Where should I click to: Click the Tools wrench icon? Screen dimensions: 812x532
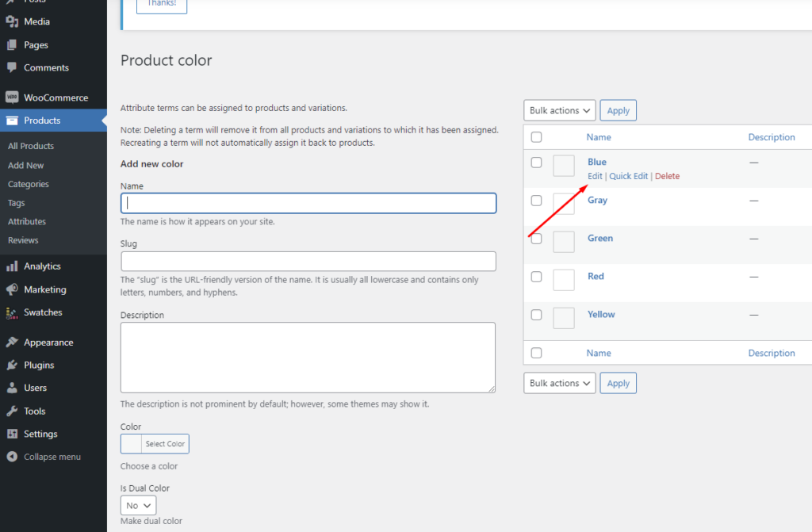point(12,411)
